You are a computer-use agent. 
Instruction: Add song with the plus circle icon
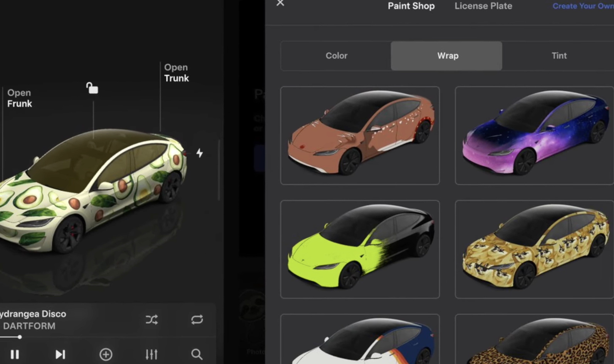106,354
